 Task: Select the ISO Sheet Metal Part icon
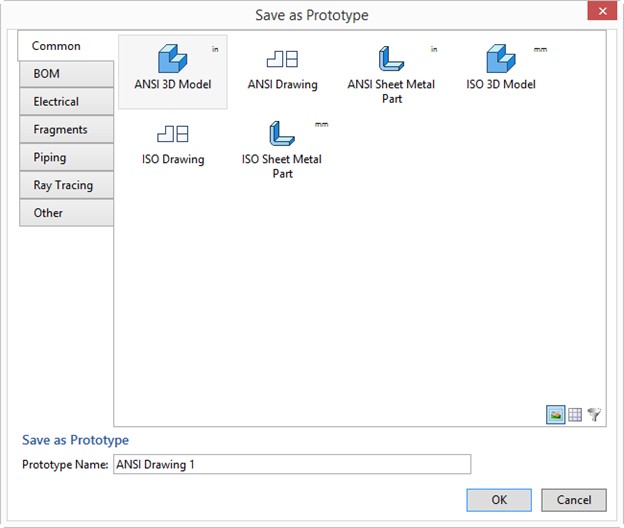tap(282, 134)
